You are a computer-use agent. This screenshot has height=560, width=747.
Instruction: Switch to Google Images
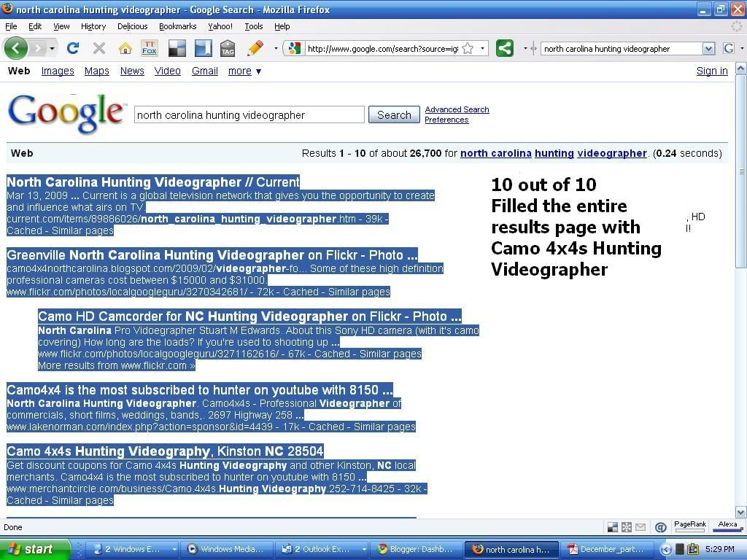point(58,71)
